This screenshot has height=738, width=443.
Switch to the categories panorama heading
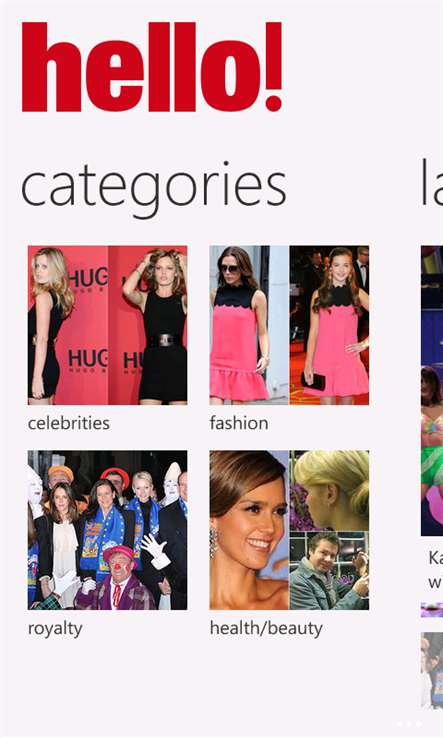(153, 189)
